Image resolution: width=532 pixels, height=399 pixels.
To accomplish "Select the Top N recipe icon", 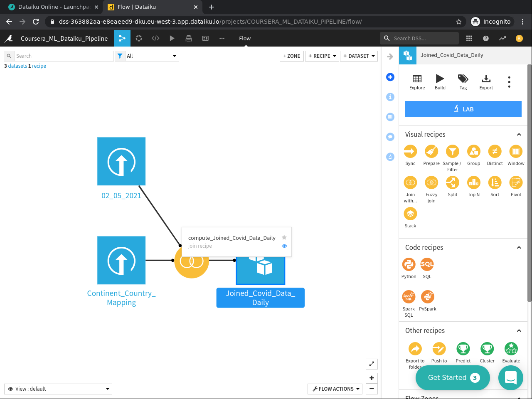I will point(474,182).
